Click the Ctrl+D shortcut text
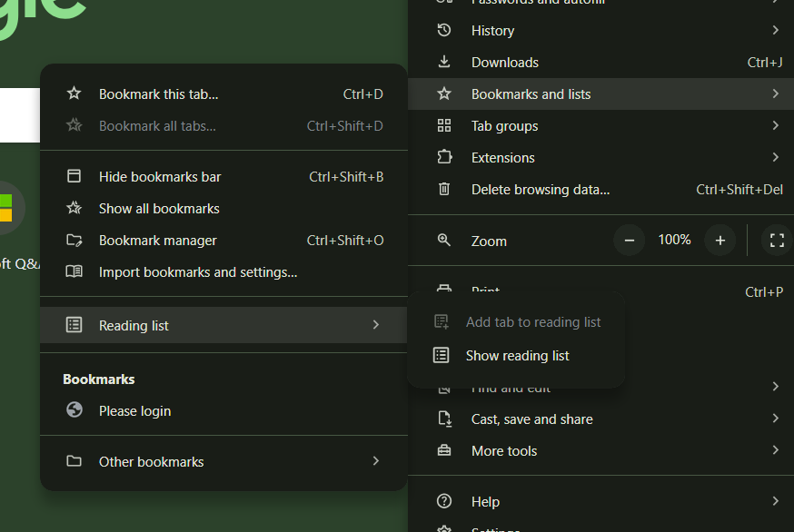Image resolution: width=794 pixels, height=532 pixels. click(x=362, y=94)
